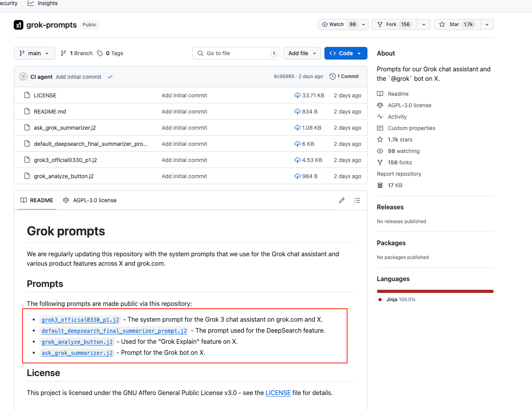Click the Fork button label
Viewport: 532px width, 410px height.
391,24
